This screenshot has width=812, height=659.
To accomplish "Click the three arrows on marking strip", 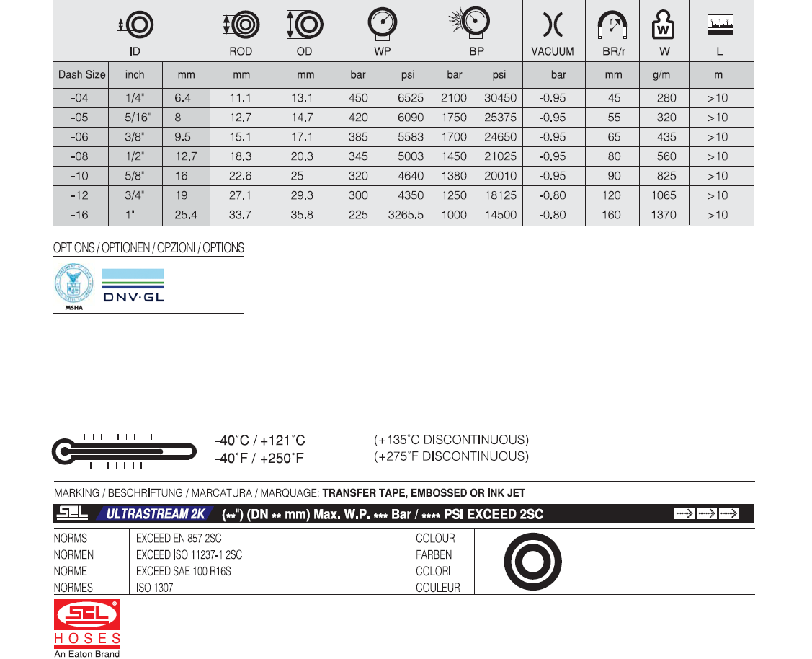I will (x=705, y=513).
